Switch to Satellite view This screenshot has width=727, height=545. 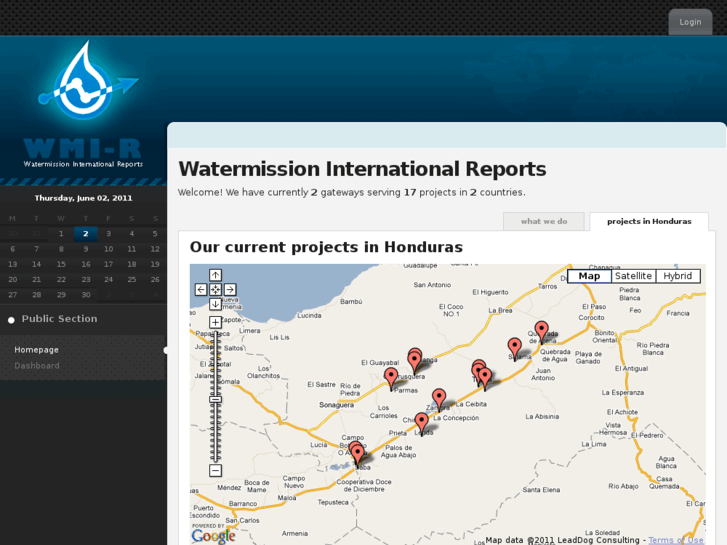633,276
